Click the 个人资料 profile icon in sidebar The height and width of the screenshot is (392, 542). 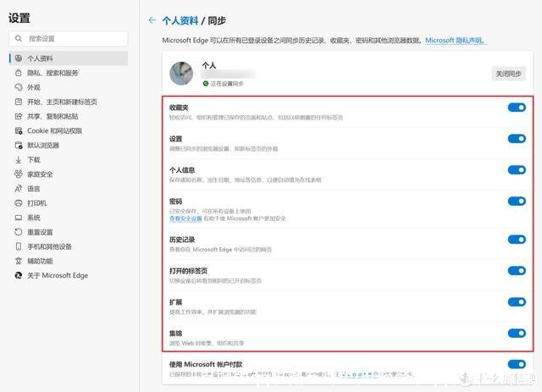(x=19, y=58)
